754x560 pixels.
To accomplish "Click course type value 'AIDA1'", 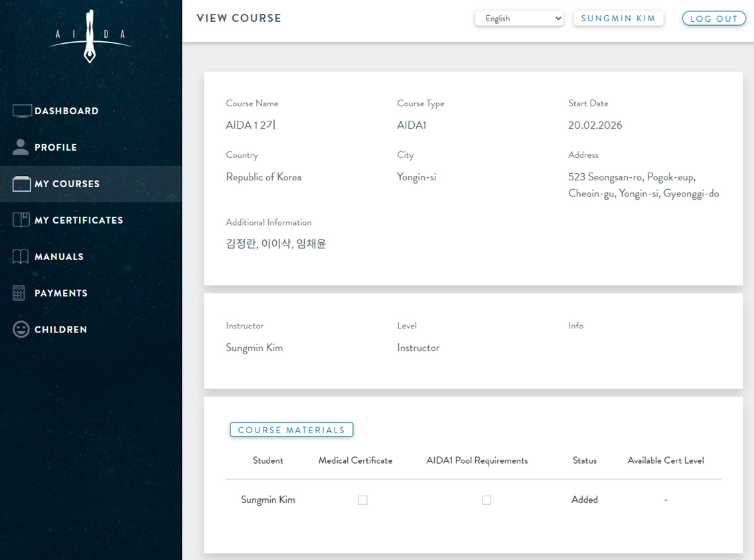I will [x=412, y=125].
